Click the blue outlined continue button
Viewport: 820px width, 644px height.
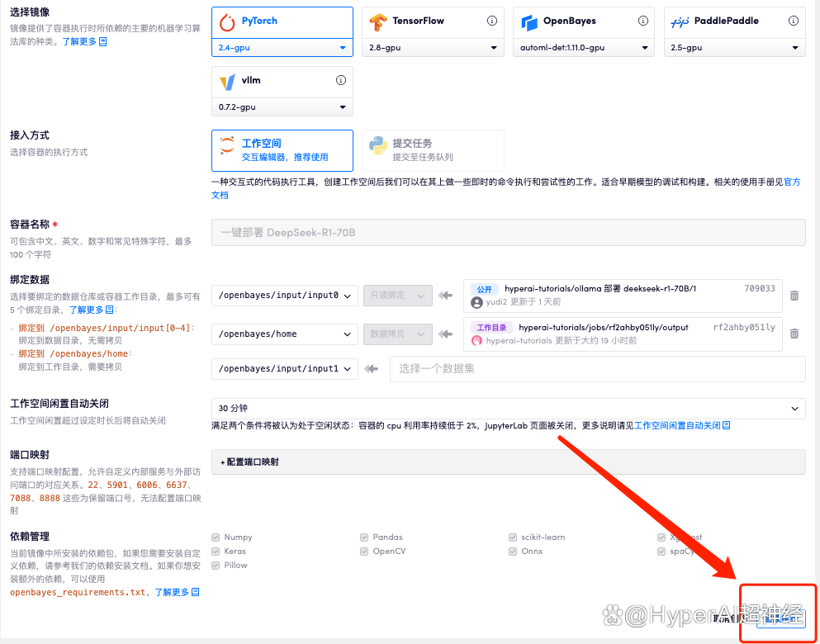(781, 619)
